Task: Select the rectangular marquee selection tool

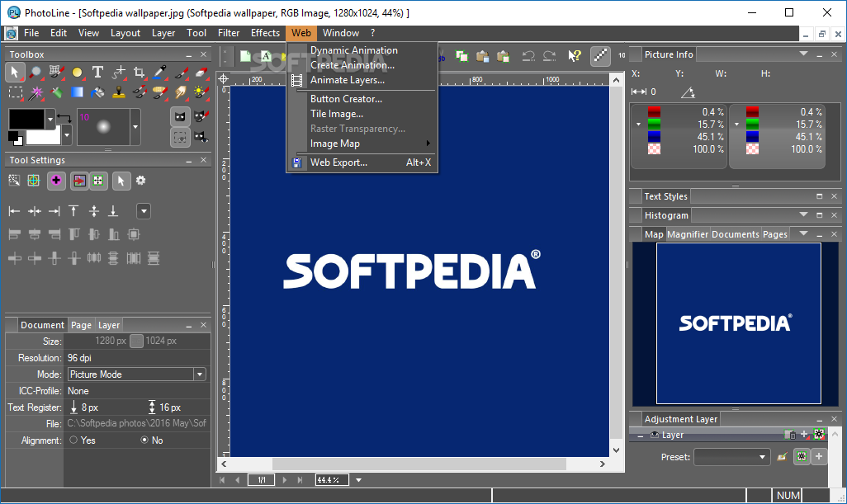Action: click(15, 93)
